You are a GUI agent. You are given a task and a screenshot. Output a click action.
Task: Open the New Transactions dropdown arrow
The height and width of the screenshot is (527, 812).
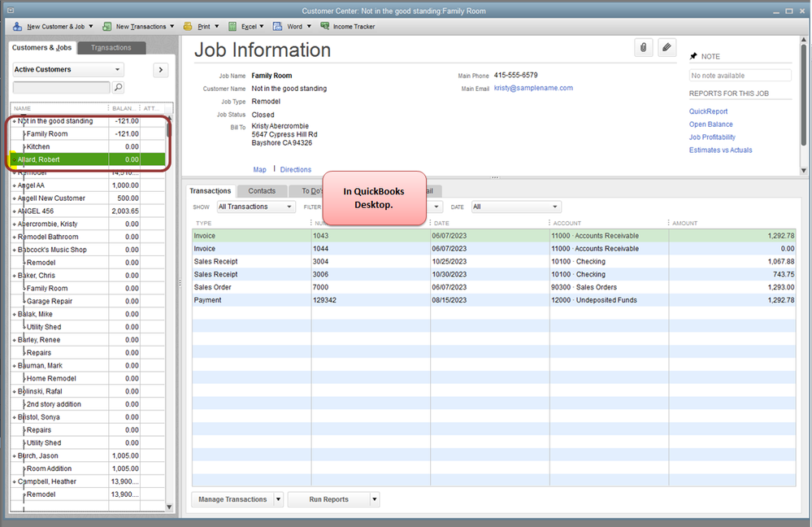coord(172,26)
